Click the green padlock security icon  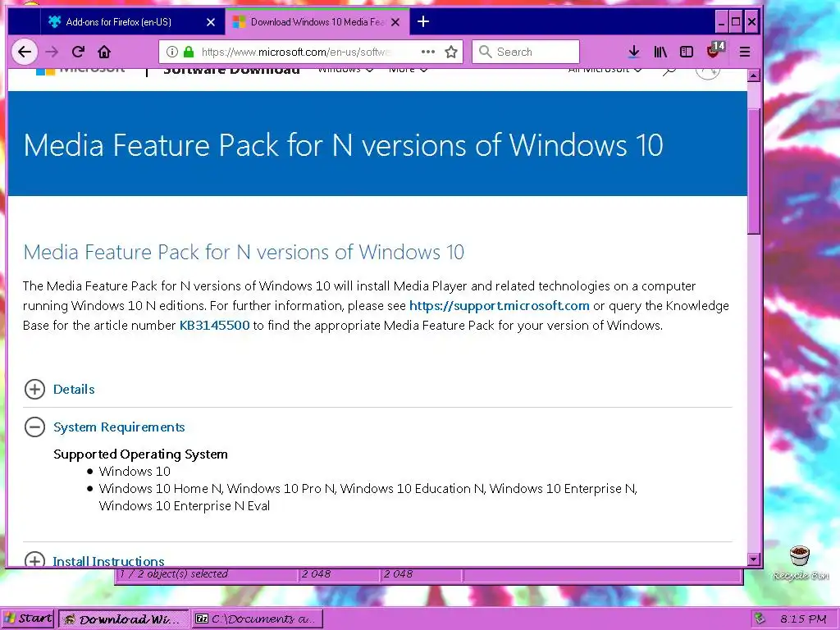point(189,52)
